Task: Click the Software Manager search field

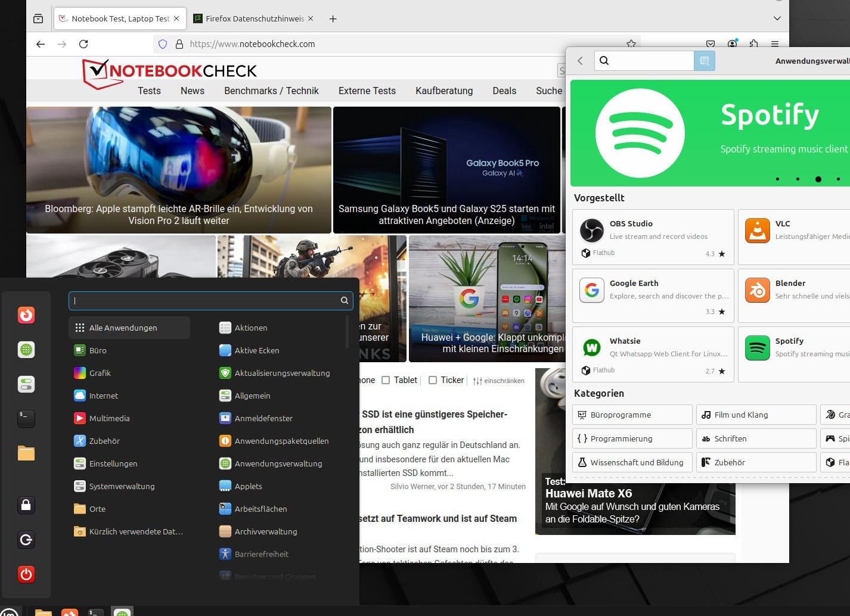Action: tap(644, 61)
